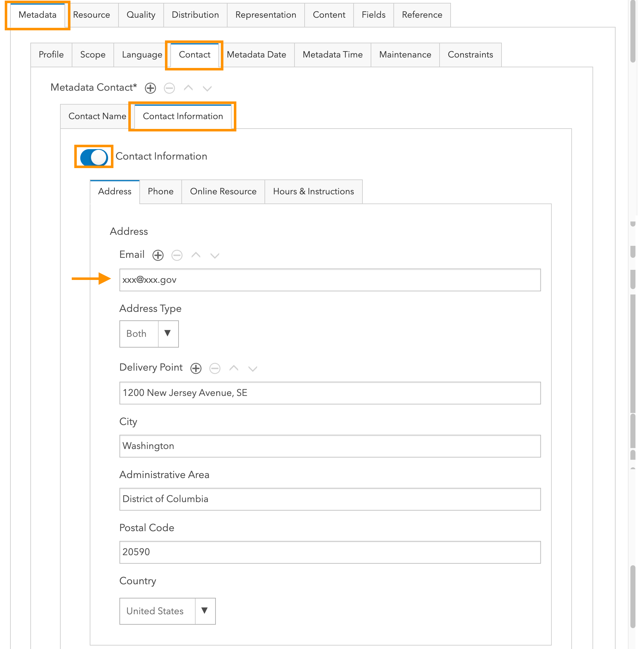Move the Email entry up
This screenshot has height=649, width=644.
coord(196,255)
